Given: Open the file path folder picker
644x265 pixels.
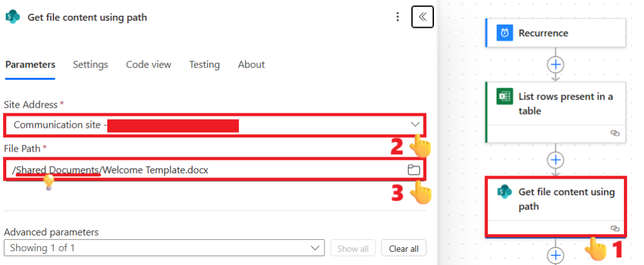Looking at the screenshot, I should (413, 169).
